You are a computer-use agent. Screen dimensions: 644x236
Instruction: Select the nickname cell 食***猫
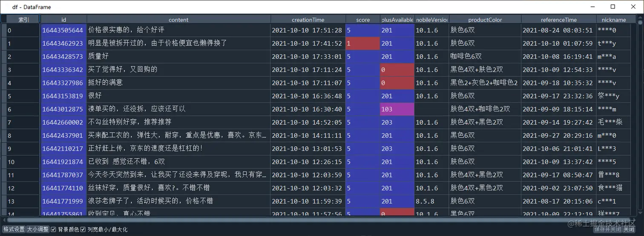pyautogui.click(x=614, y=188)
